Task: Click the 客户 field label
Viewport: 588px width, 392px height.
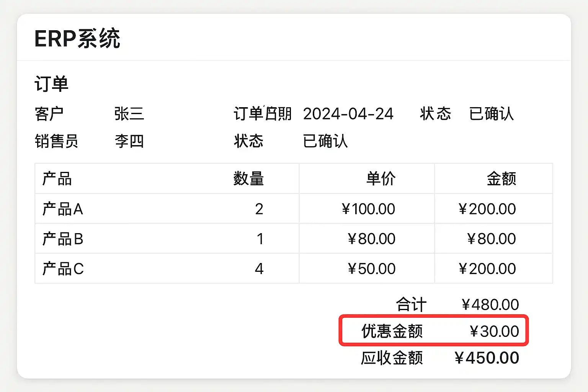Action: pyautogui.click(x=49, y=114)
